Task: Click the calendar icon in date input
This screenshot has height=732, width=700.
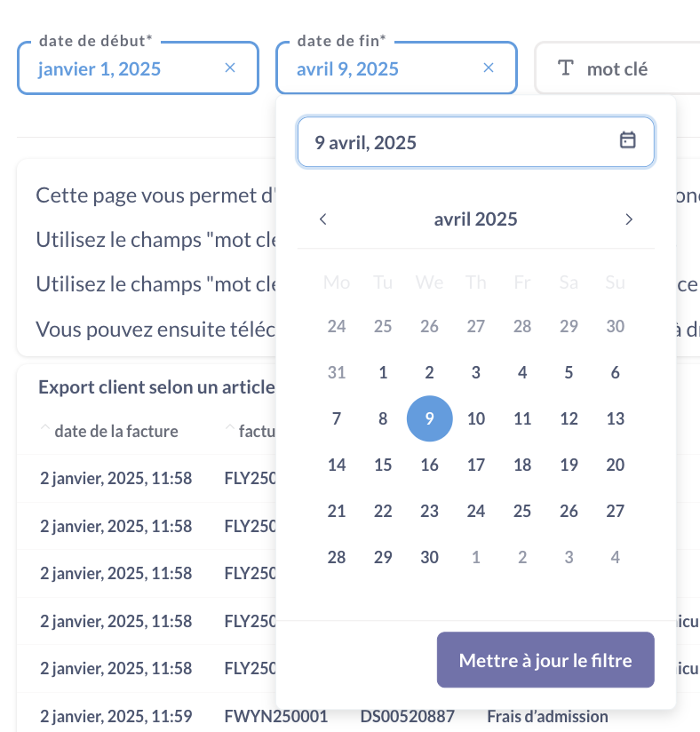Action: [x=627, y=140]
